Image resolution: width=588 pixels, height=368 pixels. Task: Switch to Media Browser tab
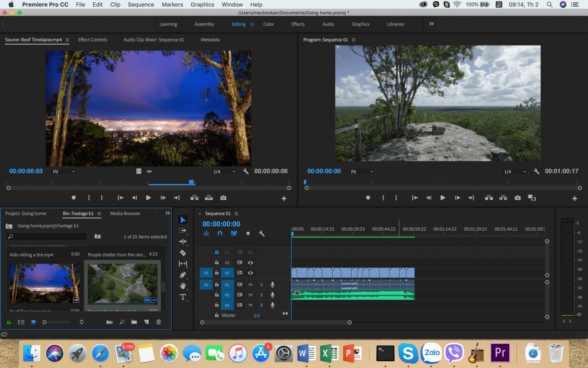[x=125, y=213]
